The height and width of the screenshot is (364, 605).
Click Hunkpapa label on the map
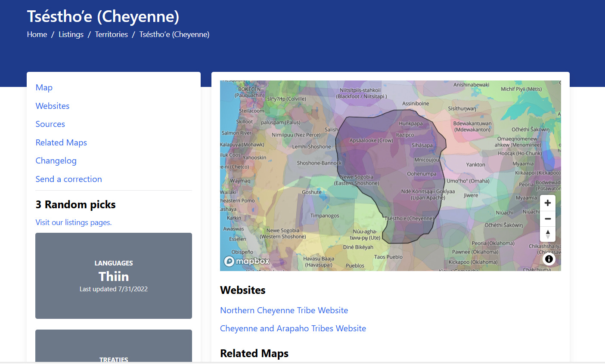pos(411,123)
